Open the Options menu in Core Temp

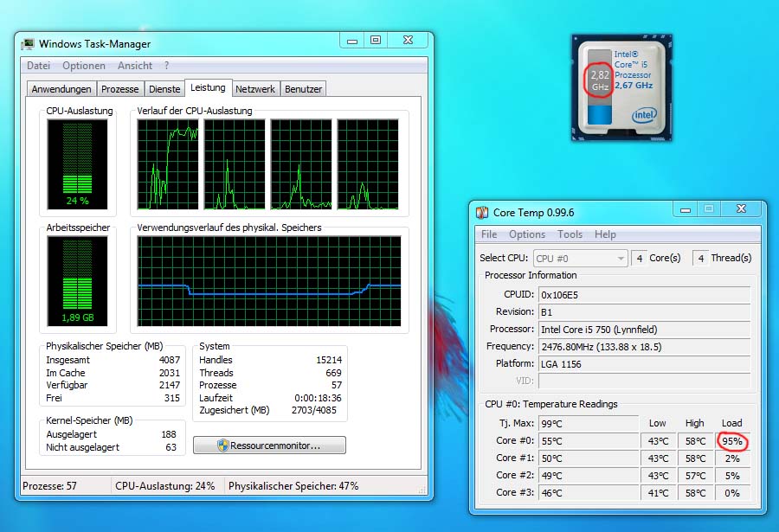click(x=526, y=234)
